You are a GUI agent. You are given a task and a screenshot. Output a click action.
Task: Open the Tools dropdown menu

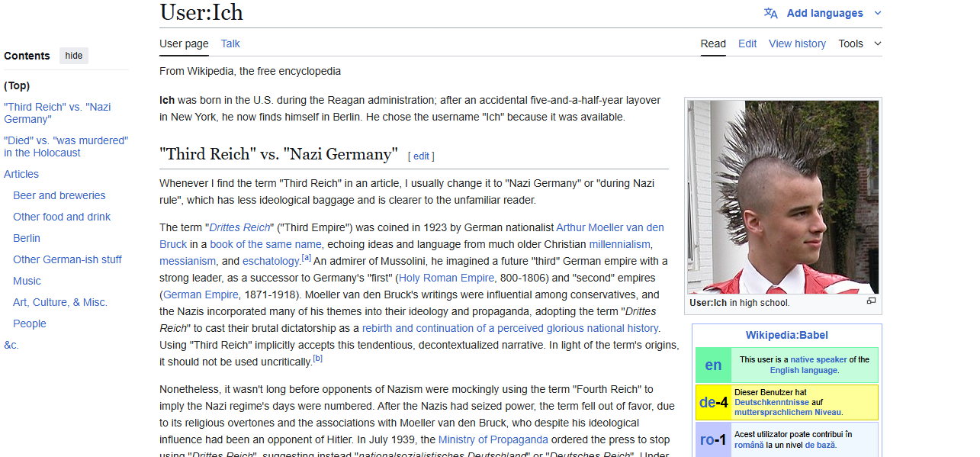(860, 43)
